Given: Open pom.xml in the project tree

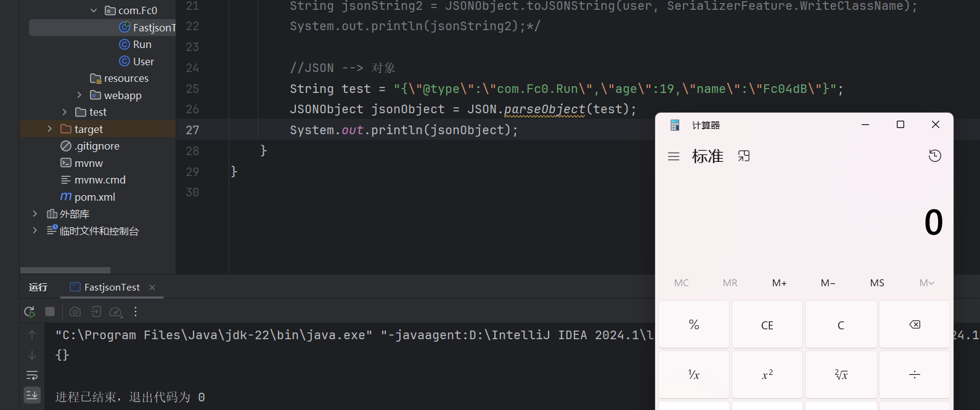Looking at the screenshot, I should point(94,197).
